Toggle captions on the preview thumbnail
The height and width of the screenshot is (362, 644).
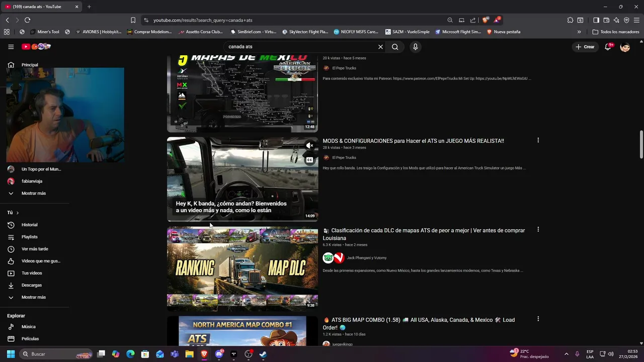pyautogui.click(x=309, y=160)
